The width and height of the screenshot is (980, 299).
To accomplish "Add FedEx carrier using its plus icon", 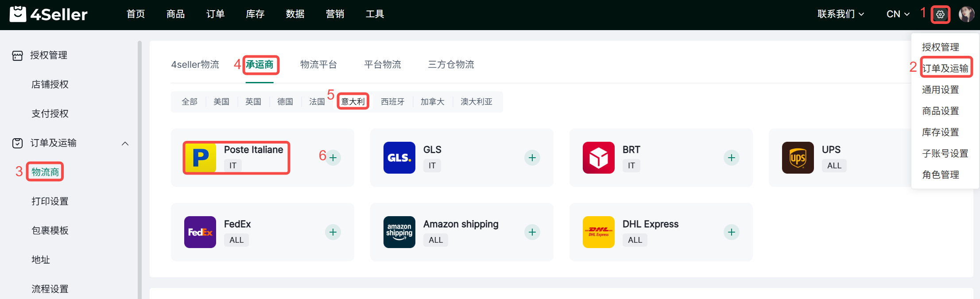I will (x=333, y=232).
